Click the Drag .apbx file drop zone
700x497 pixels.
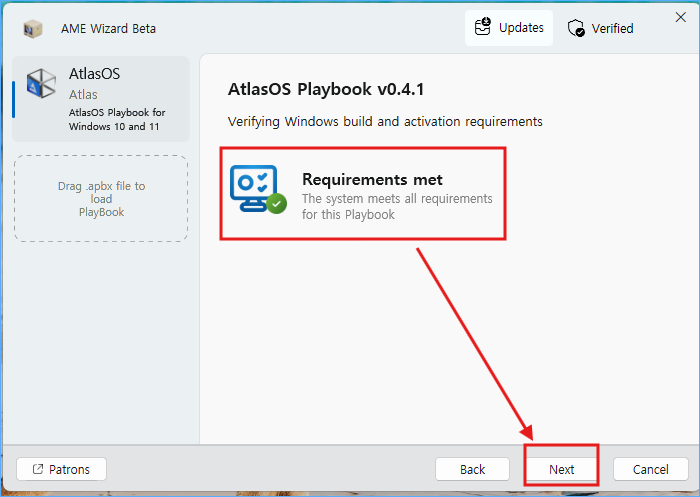101,199
